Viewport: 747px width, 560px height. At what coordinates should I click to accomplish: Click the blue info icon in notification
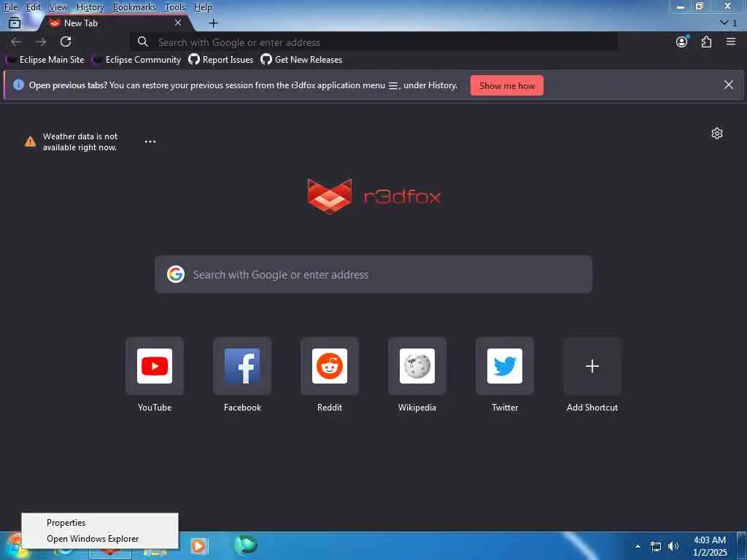point(18,85)
